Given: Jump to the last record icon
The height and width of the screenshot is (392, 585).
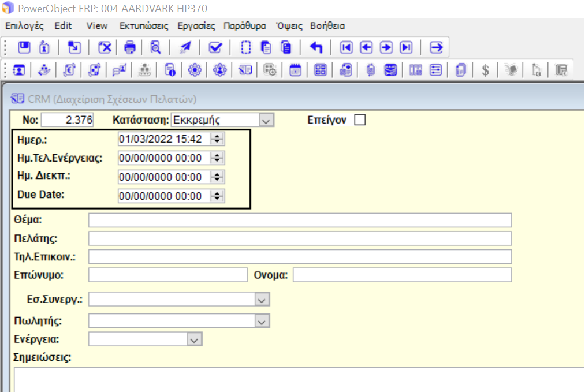Looking at the screenshot, I should tap(407, 47).
